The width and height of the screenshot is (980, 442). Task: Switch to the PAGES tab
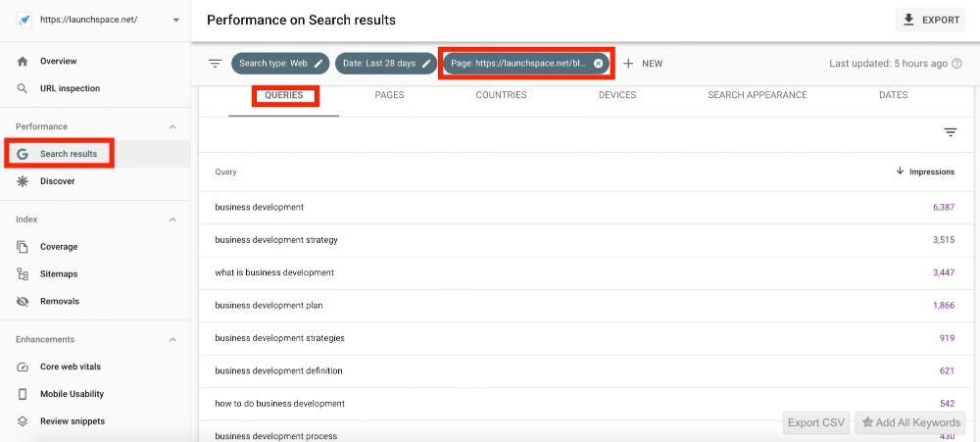click(x=389, y=95)
